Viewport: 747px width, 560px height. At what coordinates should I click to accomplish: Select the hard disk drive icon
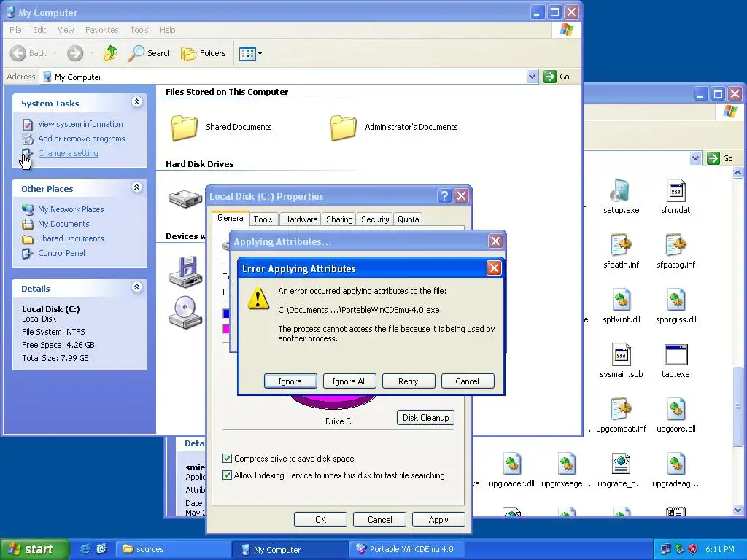pos(185,198)
